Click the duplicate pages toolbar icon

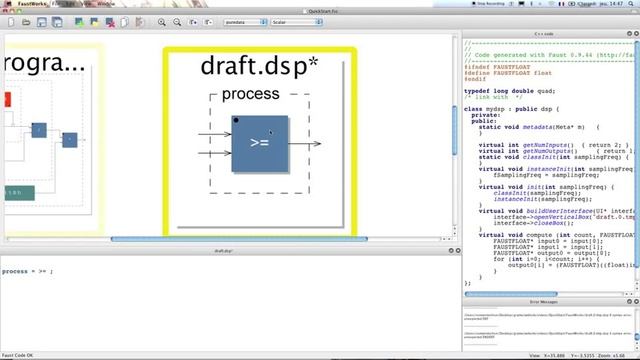[x=124, y=22]
